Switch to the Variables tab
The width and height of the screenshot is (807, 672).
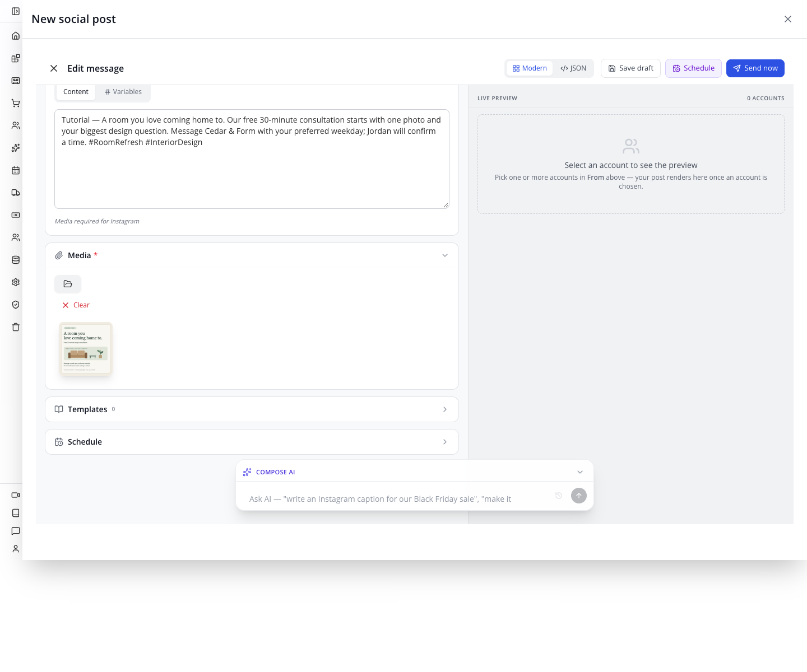coord(123,92)
